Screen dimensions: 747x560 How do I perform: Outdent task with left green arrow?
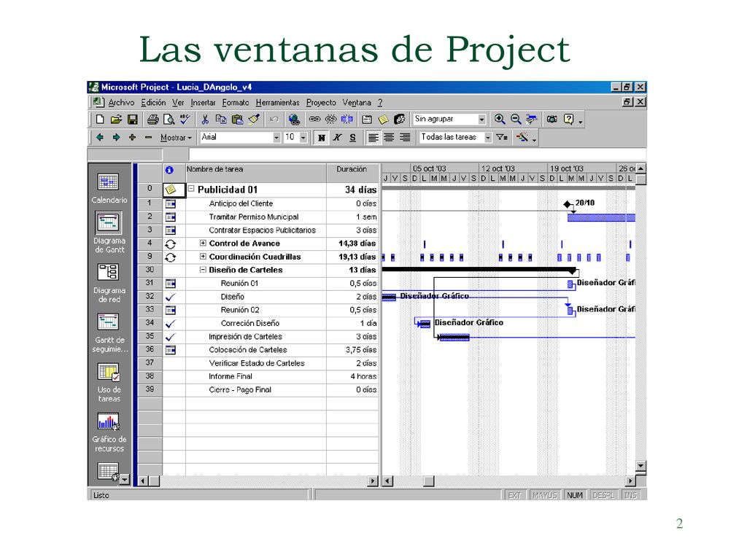tap(100, 138)
